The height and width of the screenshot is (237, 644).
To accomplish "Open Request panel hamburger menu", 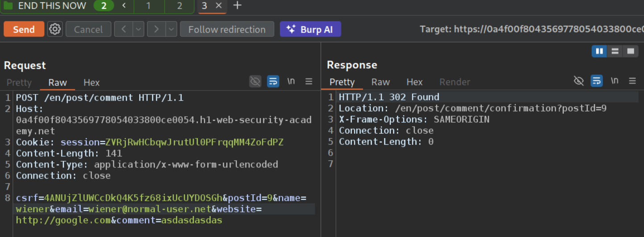I will [x=309, y=82].
